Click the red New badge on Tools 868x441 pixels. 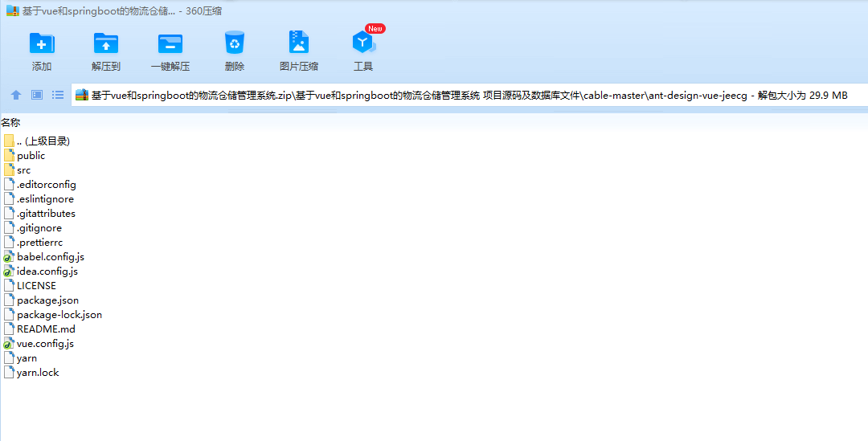coord(375,28)
